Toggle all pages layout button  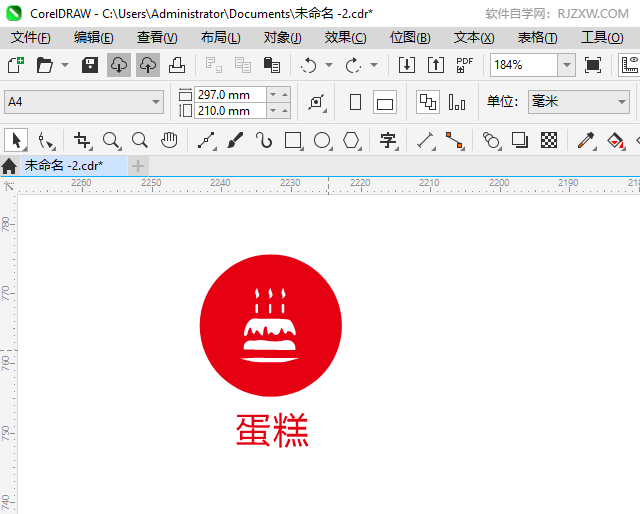point(428,102)
